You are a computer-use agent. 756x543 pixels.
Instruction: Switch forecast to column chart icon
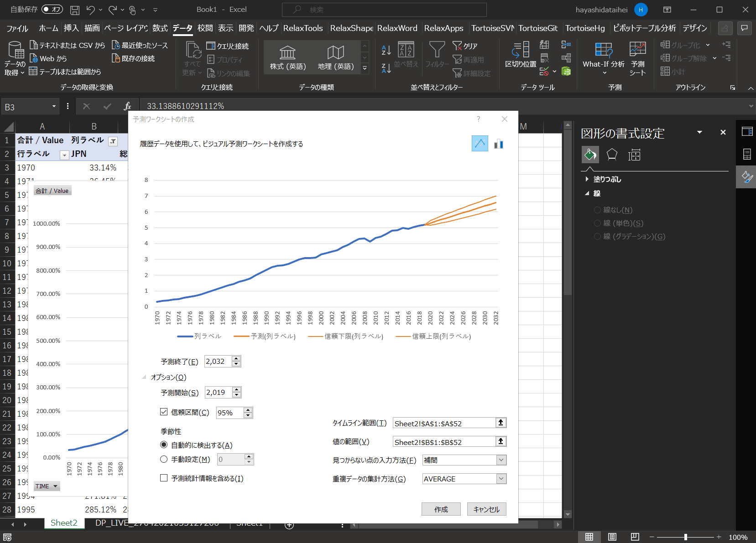(x=499, y=144)
